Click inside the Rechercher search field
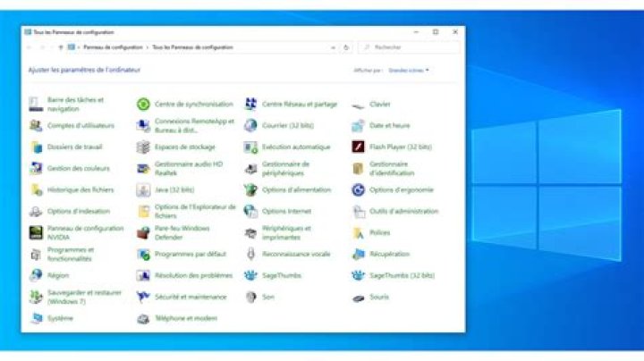The width and height of the screenshot is (644, 361). tap(410, 47)
